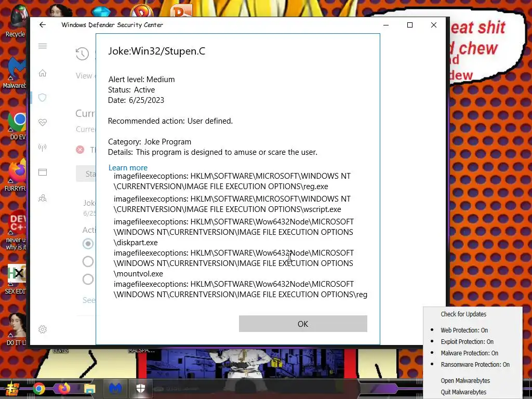Open HxD desktop shortcut labeled SEX EDI

coord(16,279)
